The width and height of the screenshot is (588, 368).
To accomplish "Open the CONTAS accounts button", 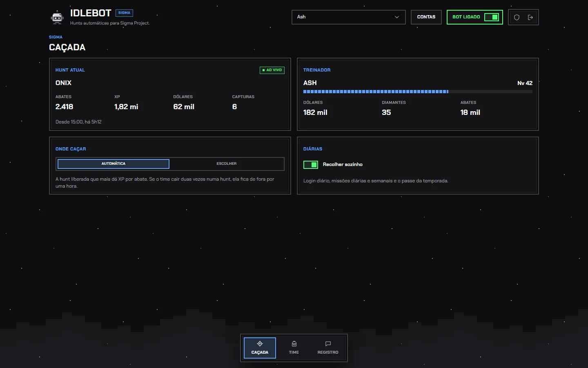I will (x=426, y=17).
